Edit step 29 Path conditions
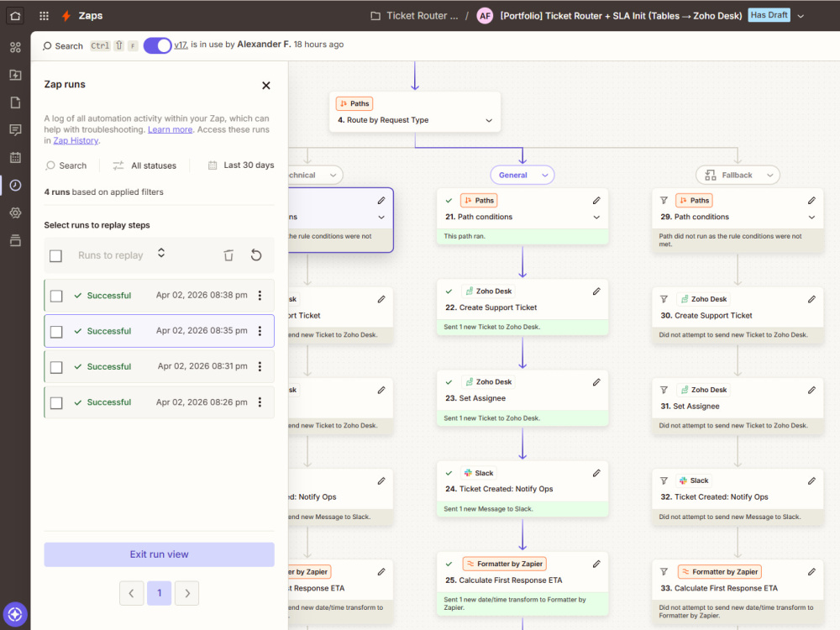This screenshot has height=630, width=840. 811,201
